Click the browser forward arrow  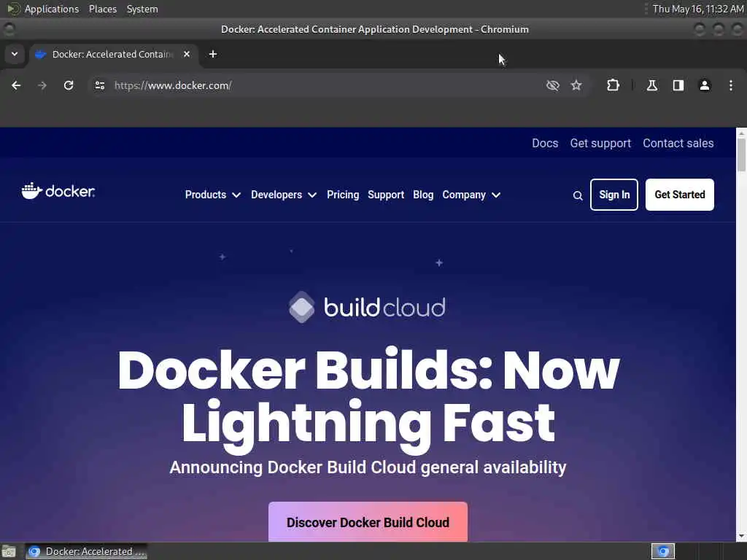point(42,85)
